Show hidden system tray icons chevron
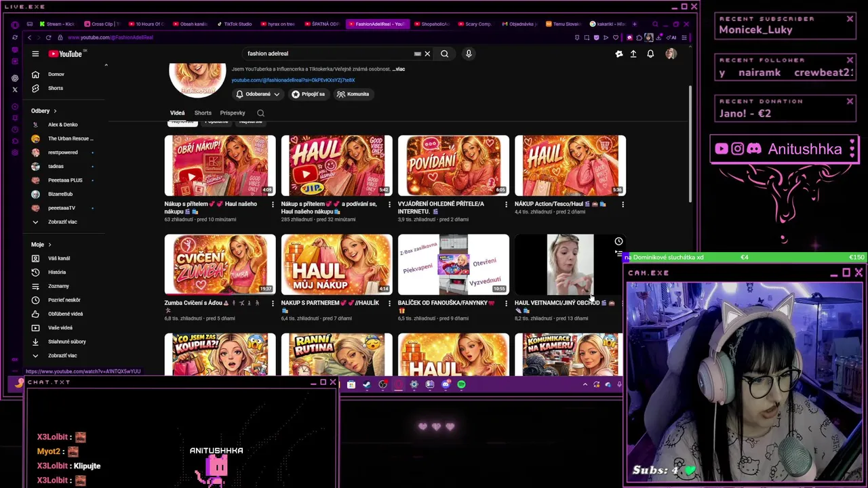The width and height of the screenshot is (868, 488). (585, 385)
